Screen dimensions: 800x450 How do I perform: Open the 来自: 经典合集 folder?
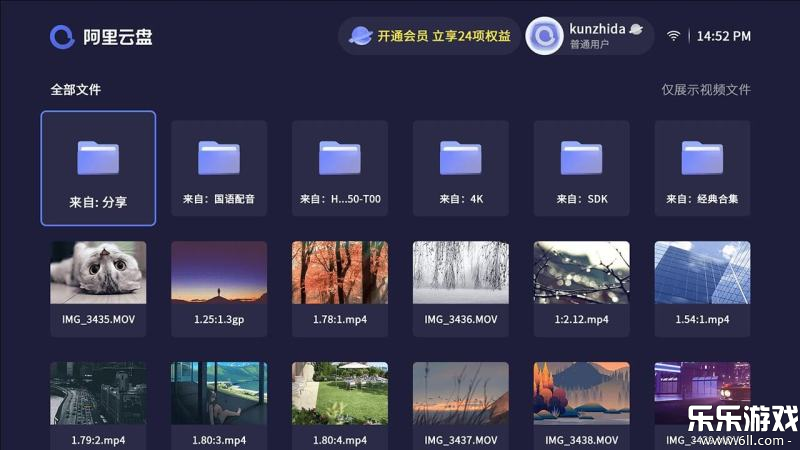[x=702, y=168]
